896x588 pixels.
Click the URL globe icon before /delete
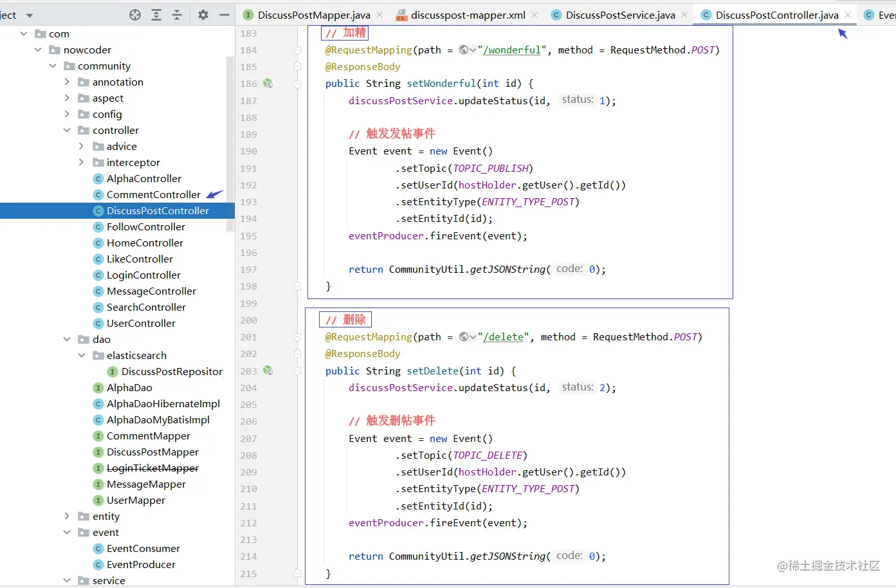(x=464, y=337)
